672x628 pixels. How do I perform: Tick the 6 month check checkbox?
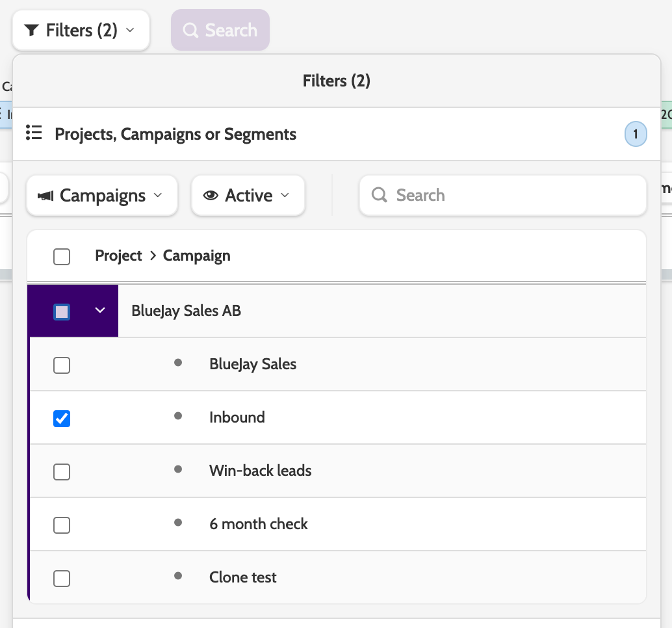[x=62, y=525]
